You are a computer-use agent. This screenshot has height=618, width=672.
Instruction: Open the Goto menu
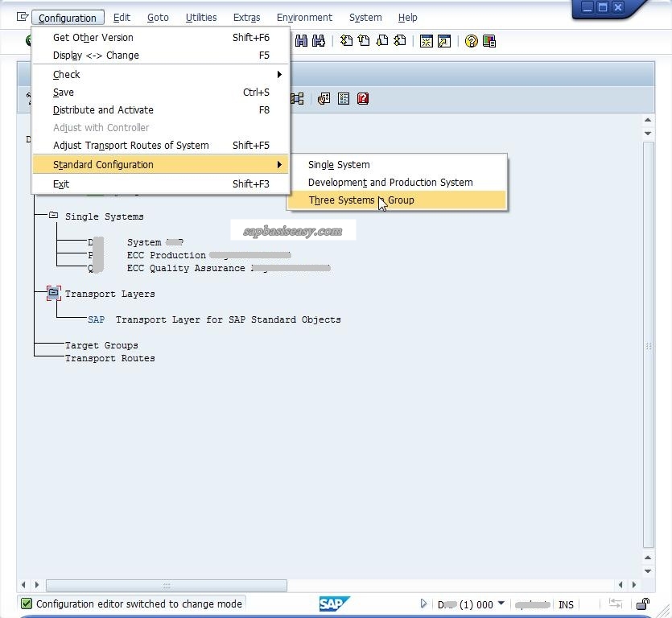point(158,18)
